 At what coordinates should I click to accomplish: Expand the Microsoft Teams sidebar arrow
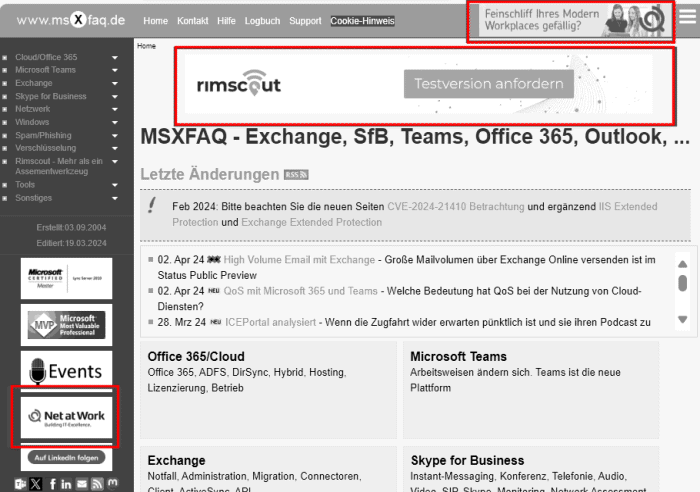click(x=115, y=70)
